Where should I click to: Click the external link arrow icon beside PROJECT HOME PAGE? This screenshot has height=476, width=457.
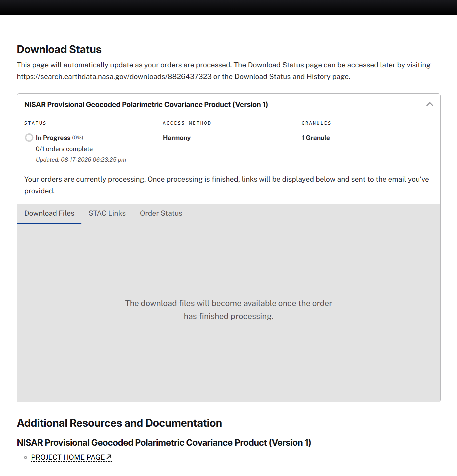tap(109, 457)
